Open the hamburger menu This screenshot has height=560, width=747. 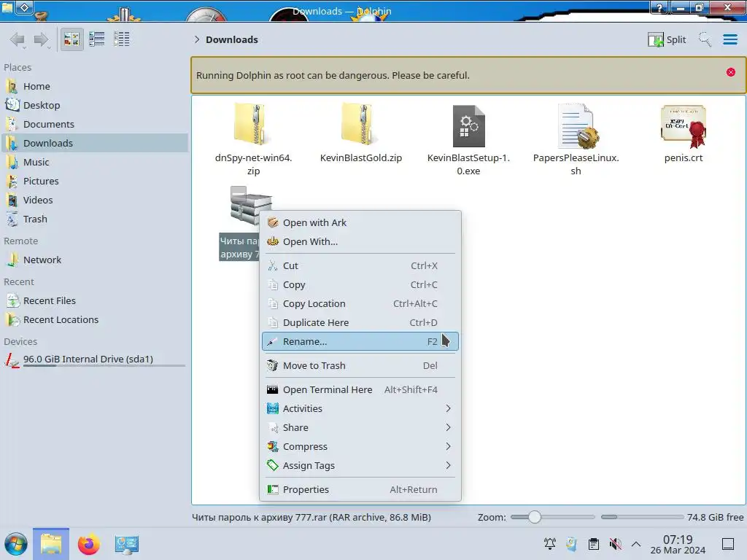tap(729, 39)
